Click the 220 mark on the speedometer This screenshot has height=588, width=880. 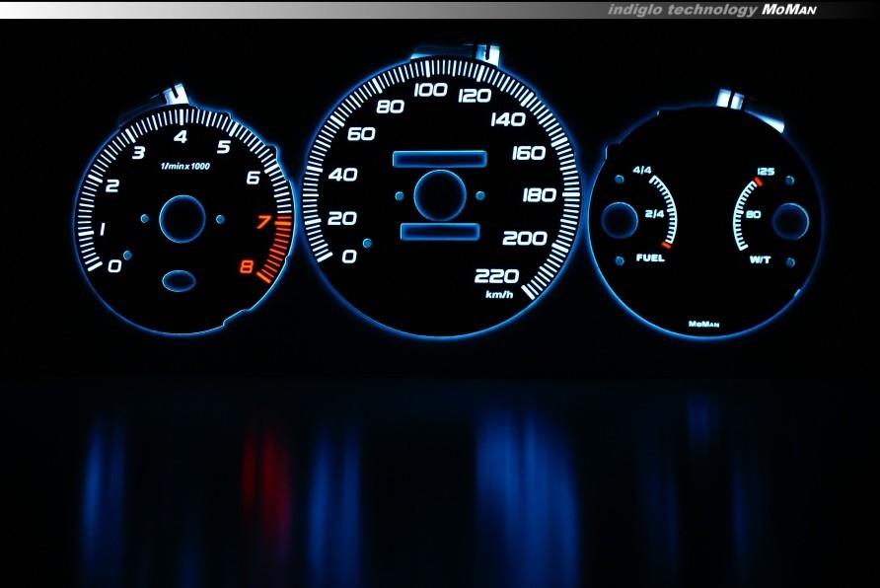(495, 276)
